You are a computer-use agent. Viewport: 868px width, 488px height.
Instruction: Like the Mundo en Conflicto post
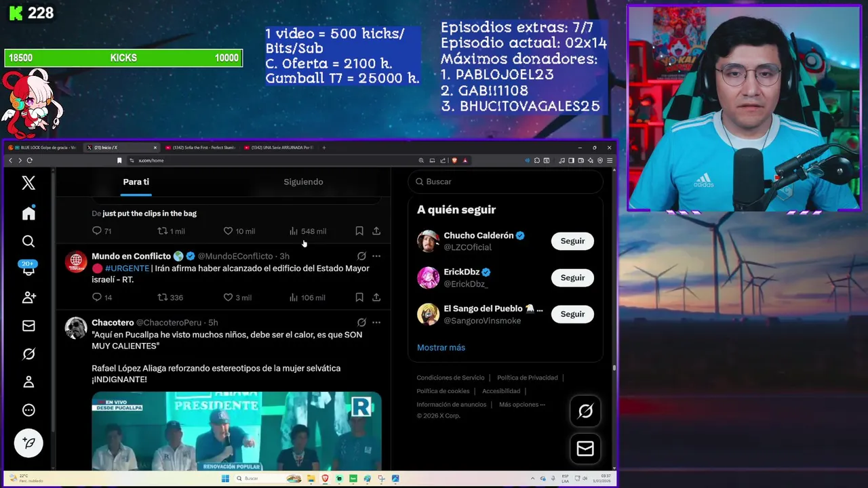(x=237, y=298)
